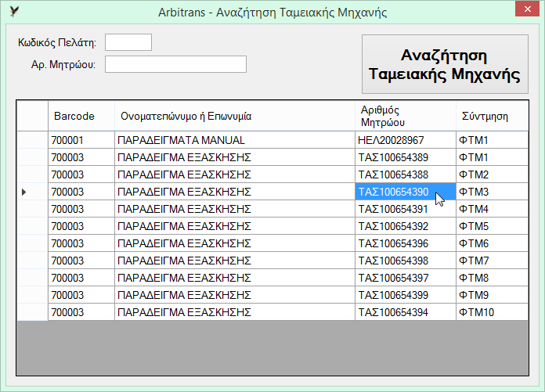This screenshot has width=545, height=392.
Task: Select abbreviation cell ΦΤΜ8
Action: (x=492, y=278)
